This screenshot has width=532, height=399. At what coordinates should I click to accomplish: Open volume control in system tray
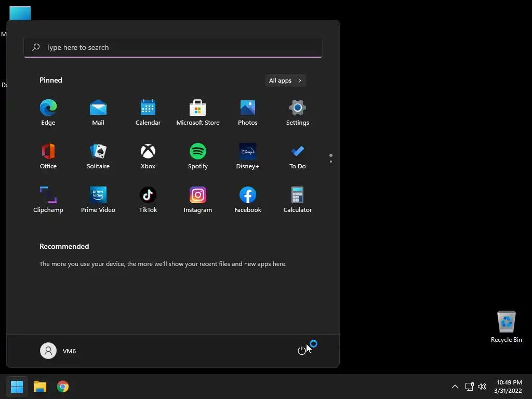482,387
